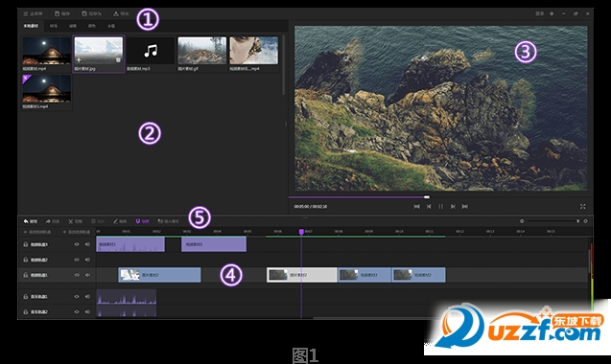This screenshot has width=611, height=364.
Task: Toggle insert mode in timeline toolbar
Action: click(x=169, y=221)
